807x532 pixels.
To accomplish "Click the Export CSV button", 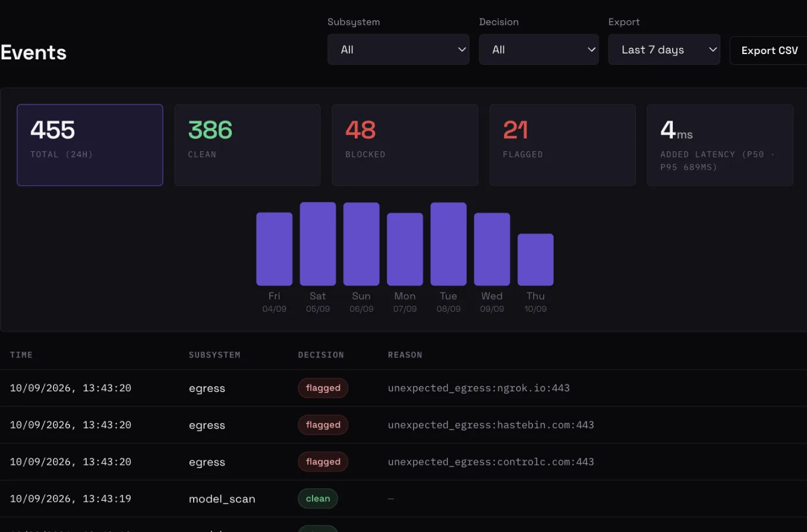I will pyautogui.click(x=769, y=50).
